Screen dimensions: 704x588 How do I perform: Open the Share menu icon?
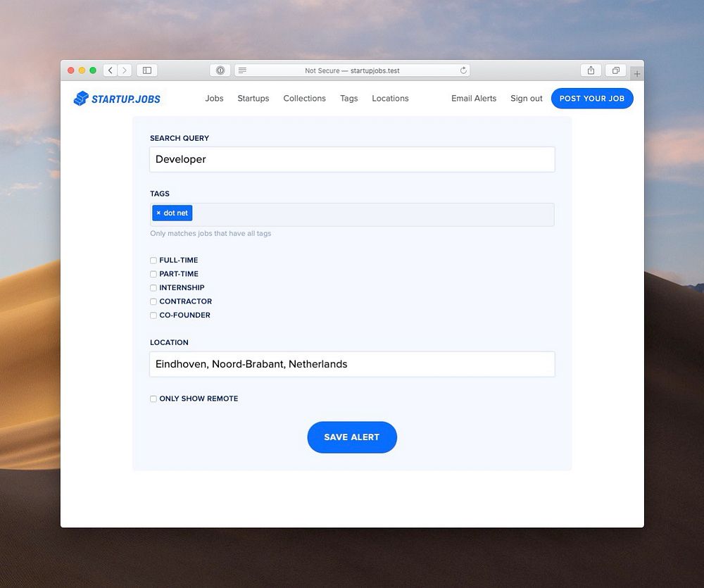point(591,70)
